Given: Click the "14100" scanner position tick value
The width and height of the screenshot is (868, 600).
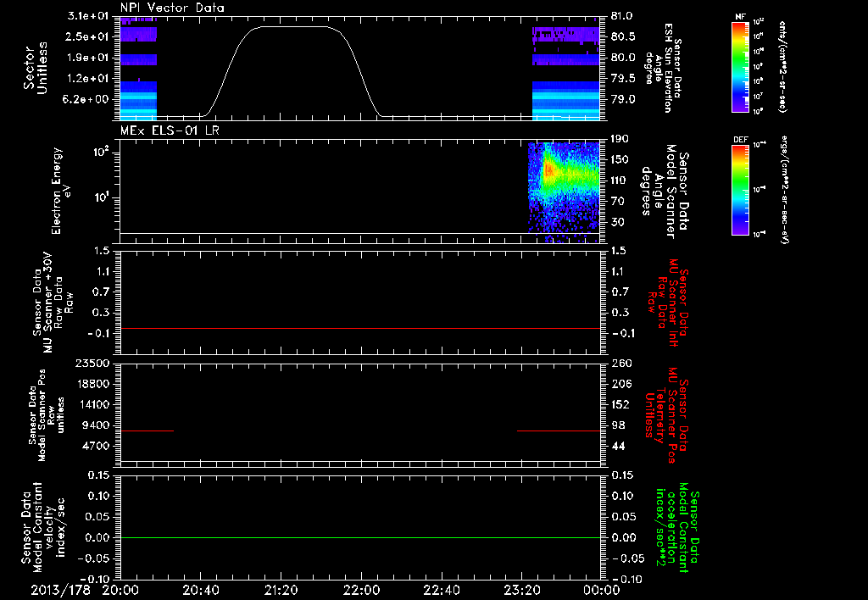Looking at the screenshot, I should coord(92,404).
